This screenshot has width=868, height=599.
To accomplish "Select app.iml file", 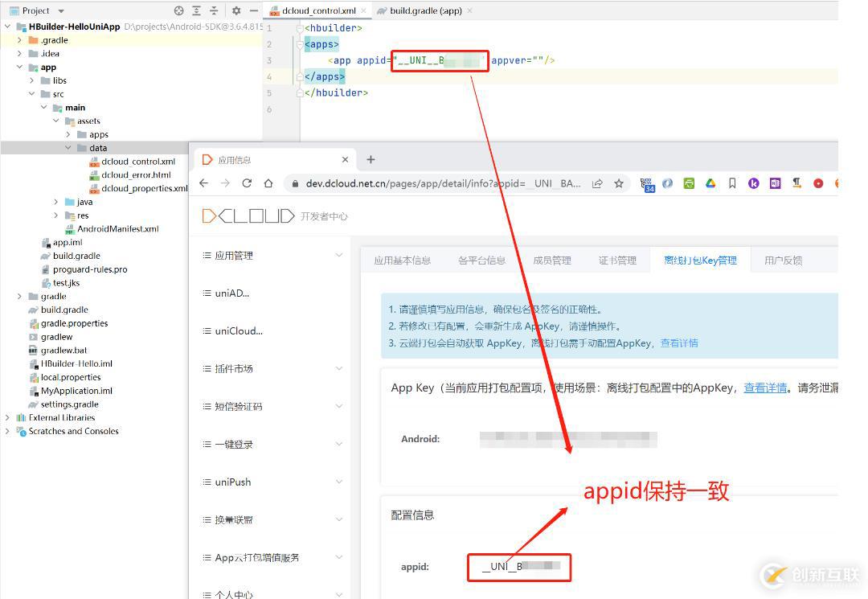I will [68, 243].
